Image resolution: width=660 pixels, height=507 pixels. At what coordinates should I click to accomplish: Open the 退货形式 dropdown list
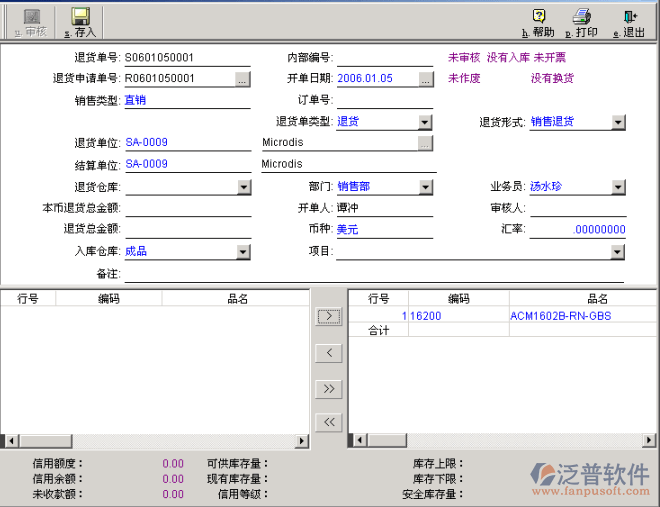[618, 122]
